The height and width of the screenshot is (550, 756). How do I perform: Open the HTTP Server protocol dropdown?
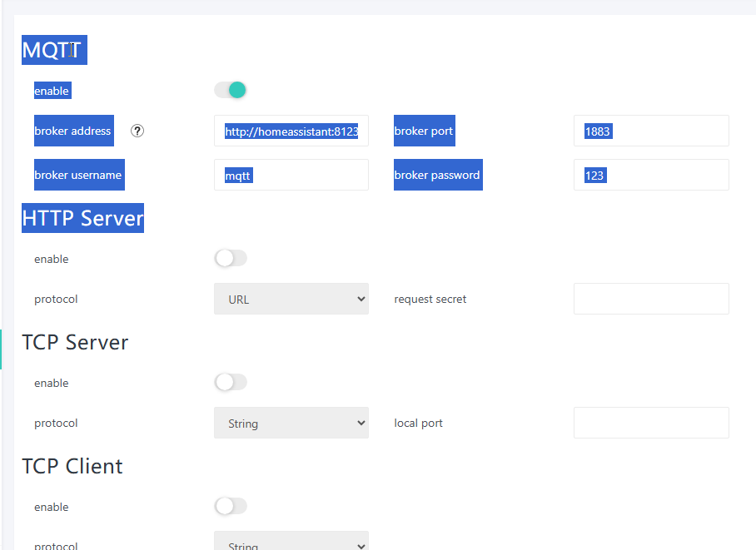pyautogui.click(x=291, y=299)
